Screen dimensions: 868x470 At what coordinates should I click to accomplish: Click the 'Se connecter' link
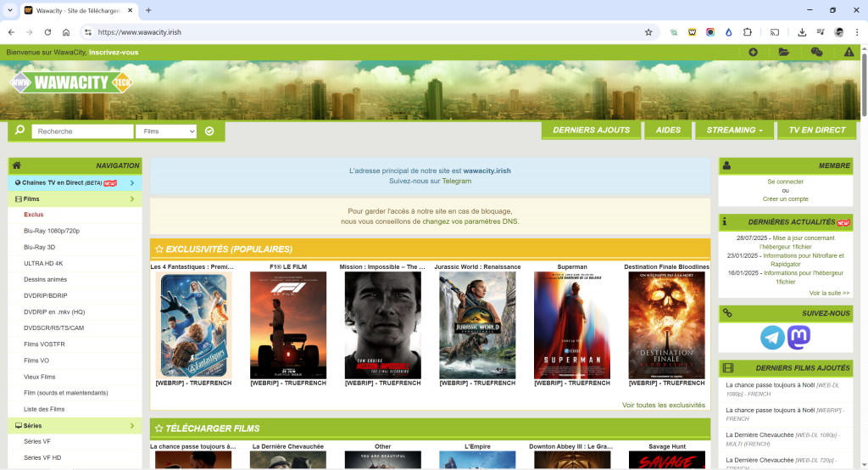(x=785, y=182)
